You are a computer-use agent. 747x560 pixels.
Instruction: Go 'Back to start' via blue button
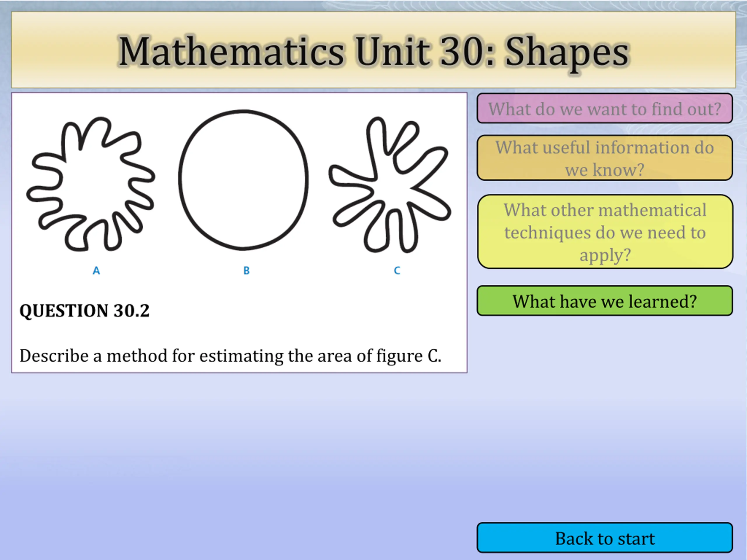coord(605,538)
